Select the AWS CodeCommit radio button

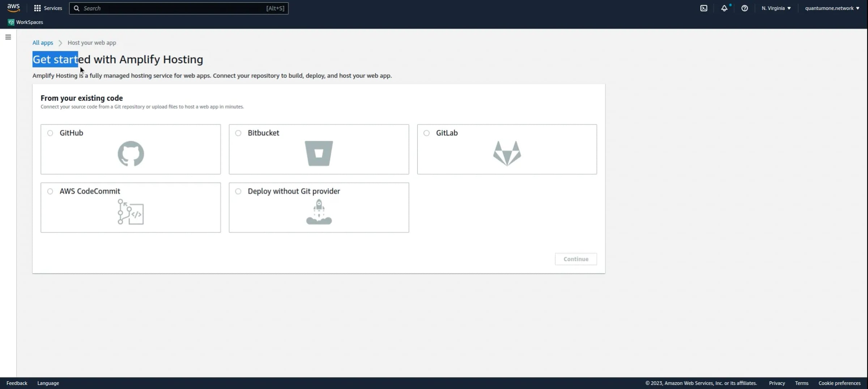pos(50,191)
